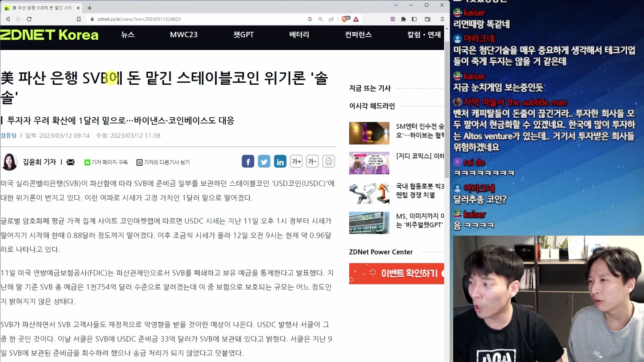The width and height of the screenshot is (644, 362).
Task: Close the ZDNet article tab
Action: (x=78, y=8)
